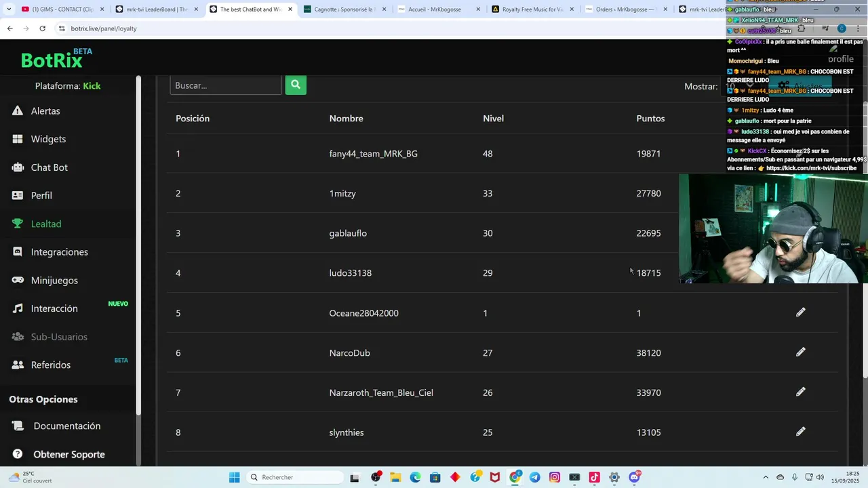The image size is (868, 488).
Task: Open Settings gear from taskbar
Action: coord(614,477)
